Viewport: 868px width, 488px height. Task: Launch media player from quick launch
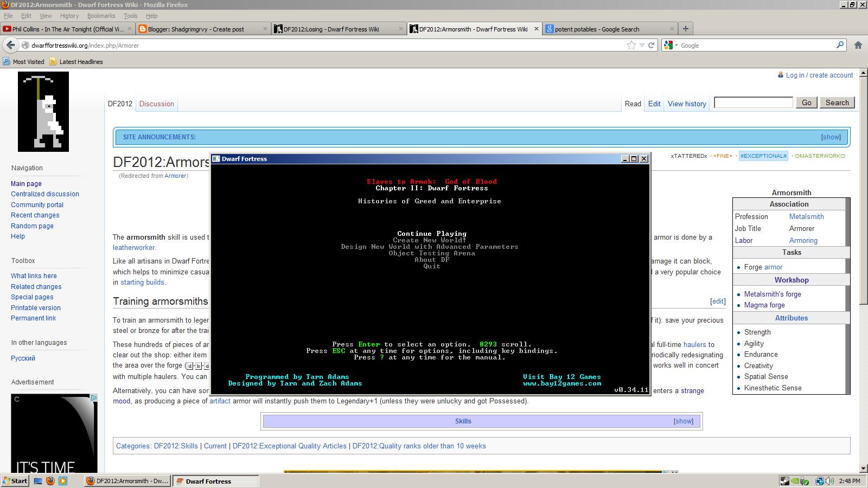point(63,481)
